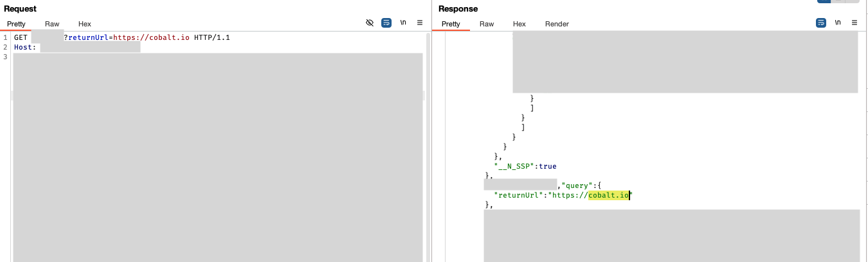Open the Response Render tab
Image resolution: width=868 pixels, height=262 pixels.
click(x=557, y=24)
